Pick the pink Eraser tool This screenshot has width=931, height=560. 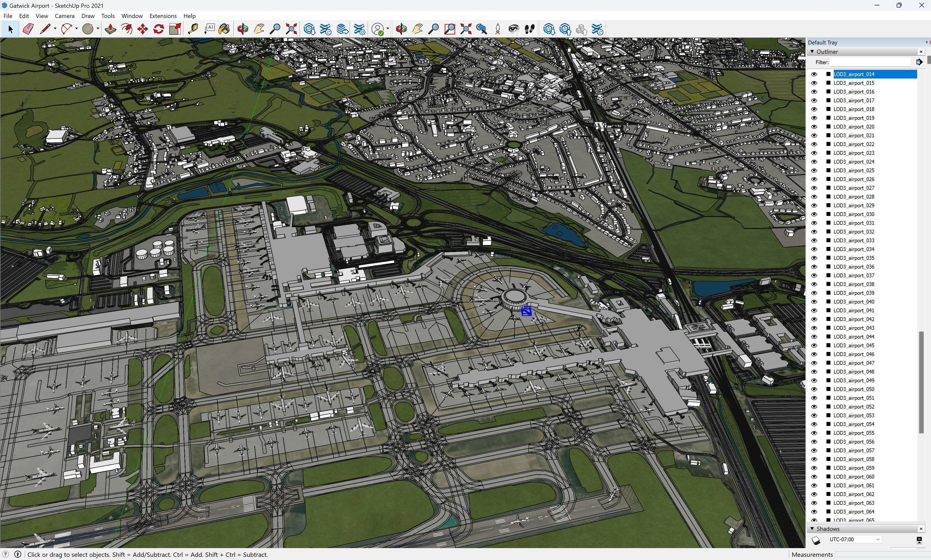point(28,29)
